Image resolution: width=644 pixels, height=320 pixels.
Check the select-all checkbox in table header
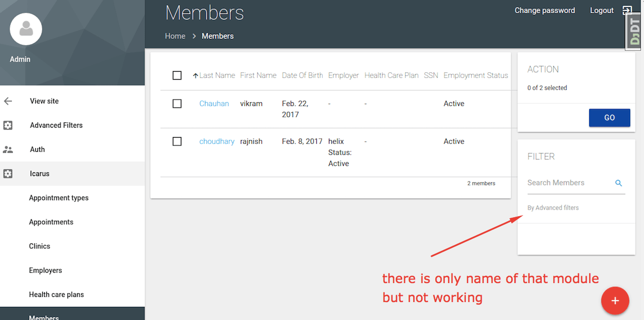(177, 75)
